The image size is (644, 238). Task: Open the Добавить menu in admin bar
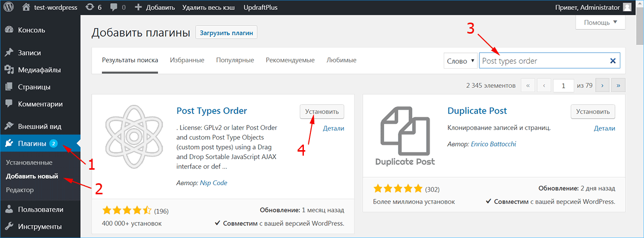pos(154,8)
